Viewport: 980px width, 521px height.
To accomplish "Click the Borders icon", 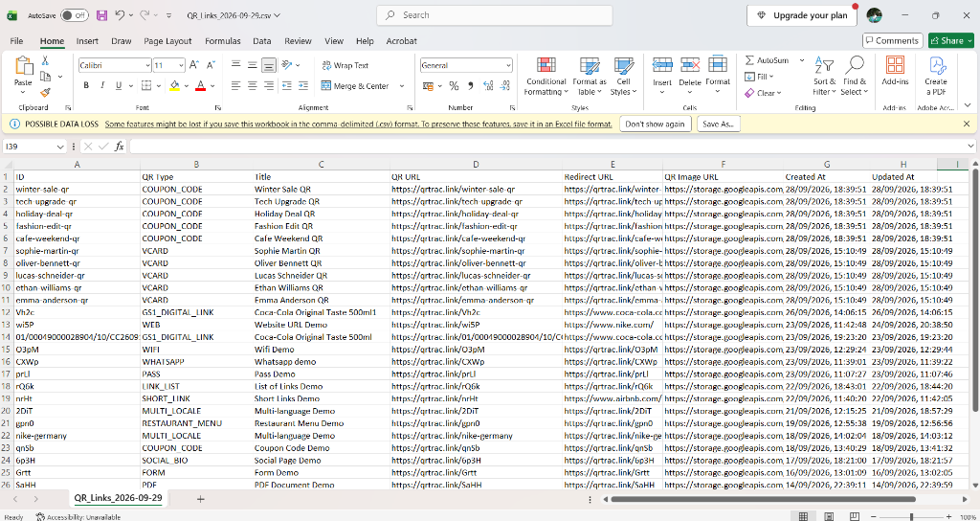I will 145,85.
